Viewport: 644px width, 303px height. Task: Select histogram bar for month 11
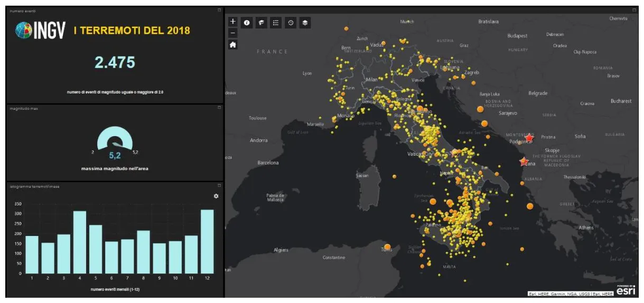tap(191, 254)
